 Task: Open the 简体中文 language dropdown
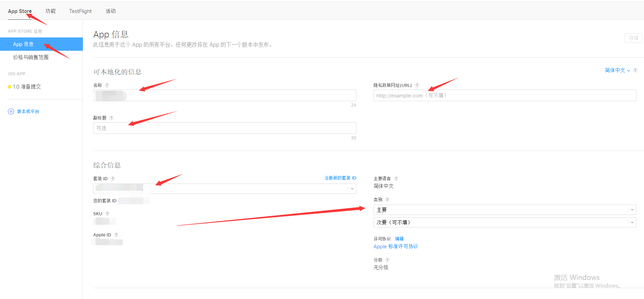click(617, 70)
